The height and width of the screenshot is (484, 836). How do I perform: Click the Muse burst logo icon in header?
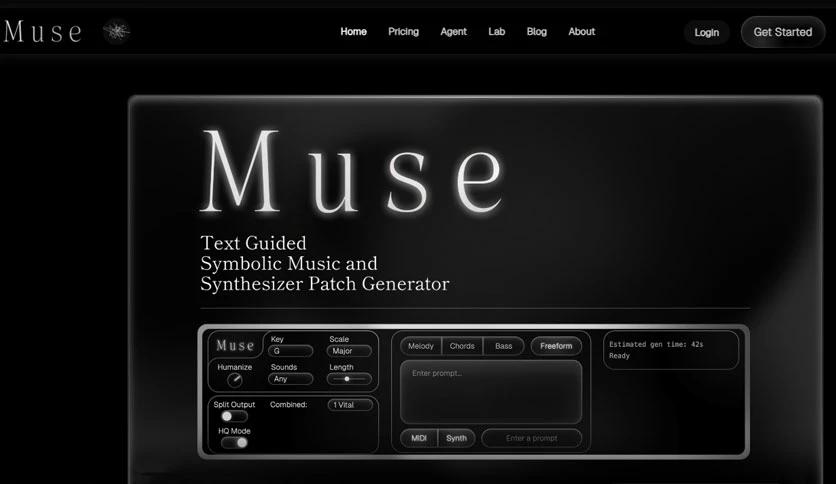pos(116,31)
